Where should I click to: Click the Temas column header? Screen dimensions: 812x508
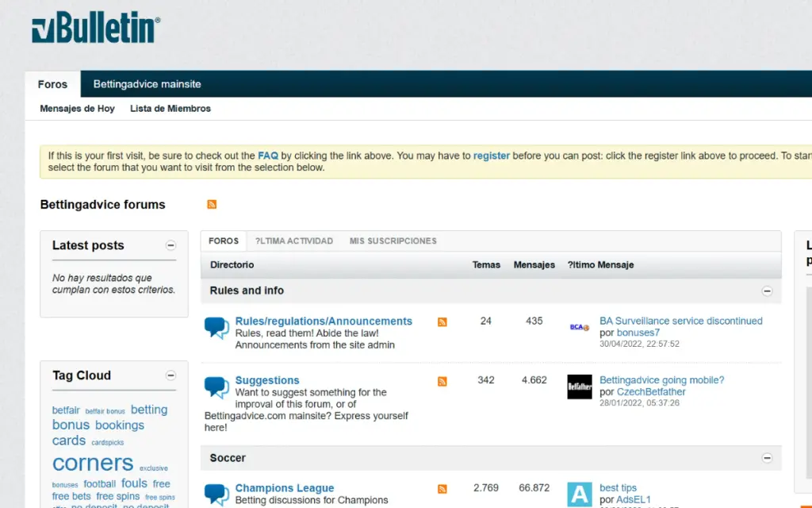coord(486,265)
